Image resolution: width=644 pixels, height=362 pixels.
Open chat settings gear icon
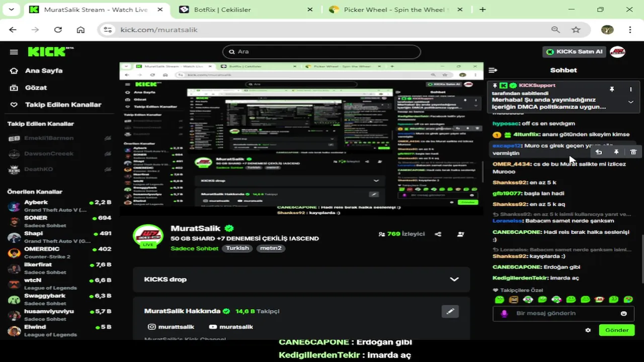[588, 330]
